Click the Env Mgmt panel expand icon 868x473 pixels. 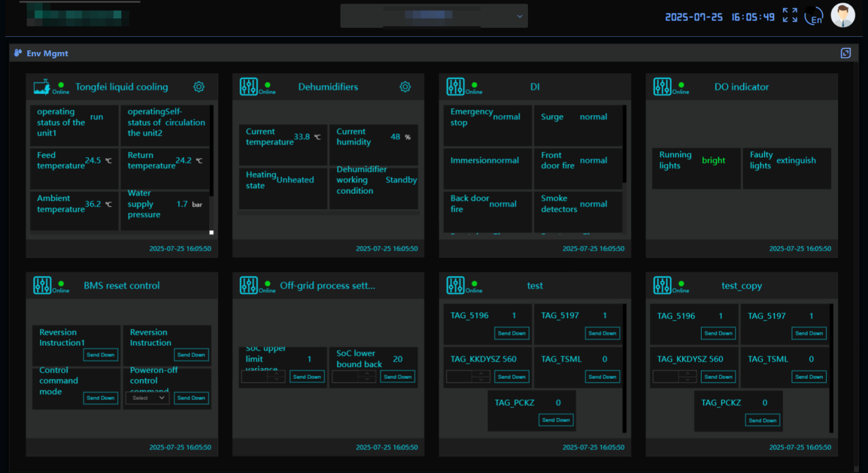[846, 53]
